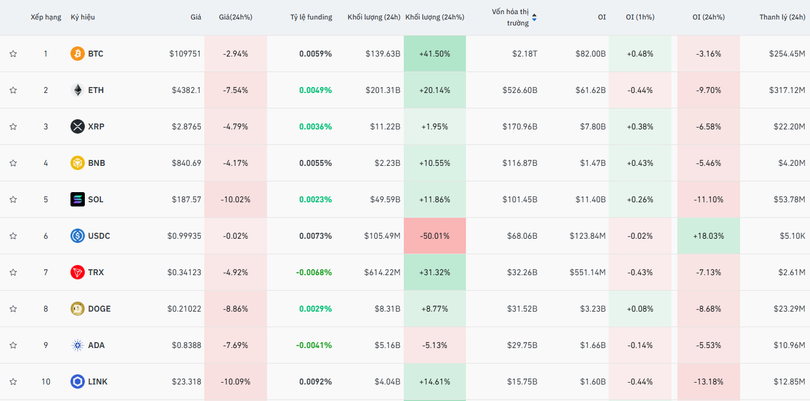Click the XRP coin icon
Image resolution: width=810 pixels, height=401 pixels.
tap(77, 127)
